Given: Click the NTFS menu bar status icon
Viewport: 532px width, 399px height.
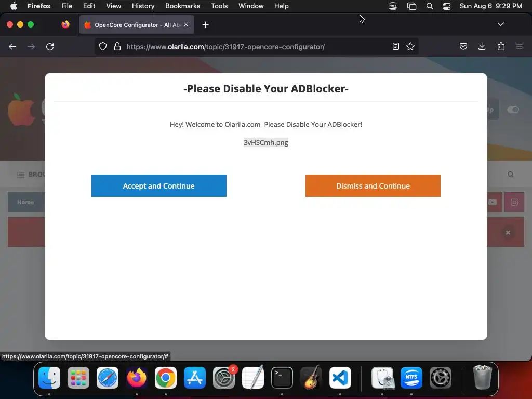Looking at the screenshot, I should coord(393,6).
